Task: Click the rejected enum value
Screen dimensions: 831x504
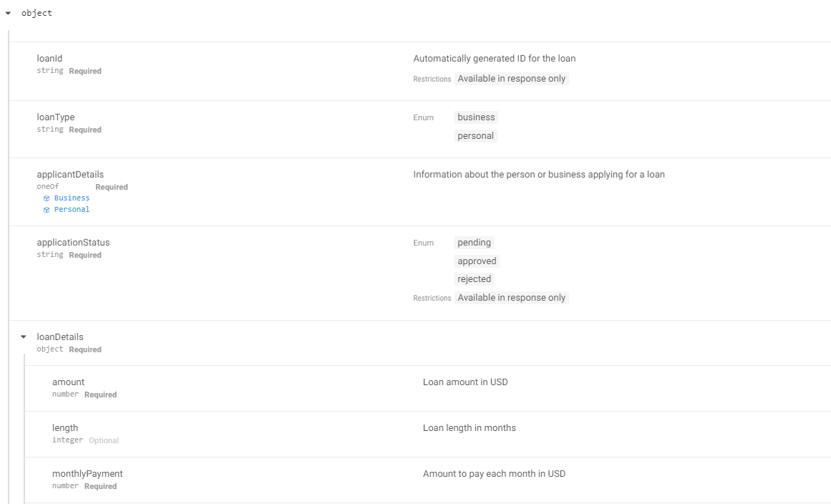Action: pyautogui.click(x=474, y=279)
